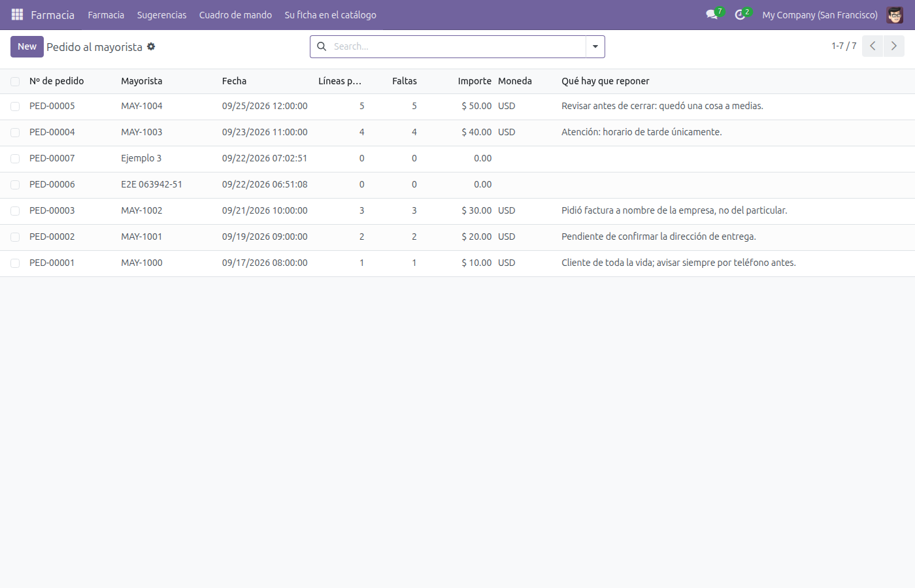Select the PED-00007 row checkbox
915x588 pixels.
point(15,158)
